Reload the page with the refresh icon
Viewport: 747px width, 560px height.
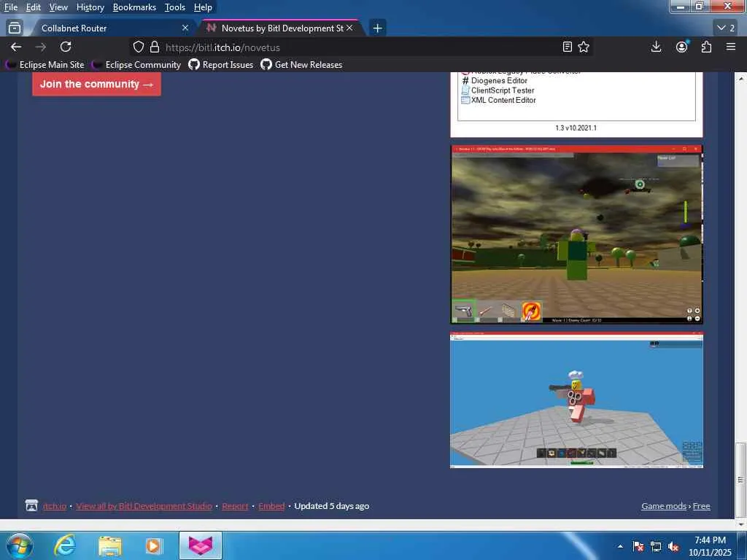pos(66,47)
